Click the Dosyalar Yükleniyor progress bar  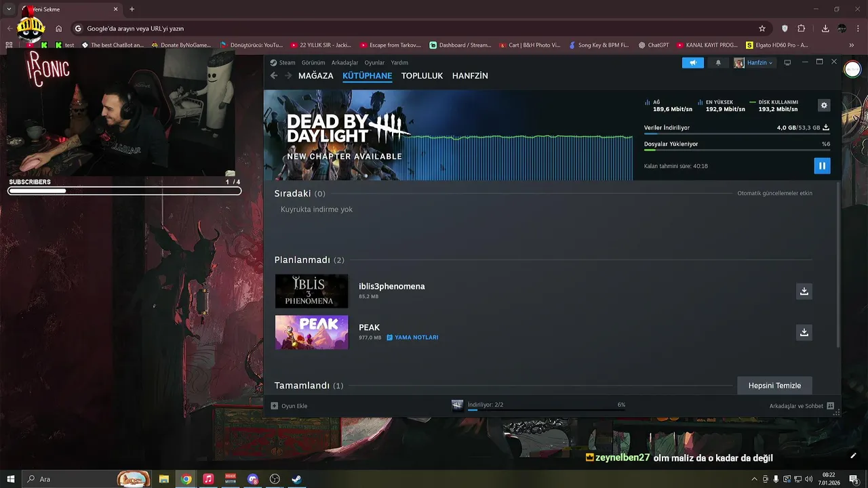(x=737, y=150)
